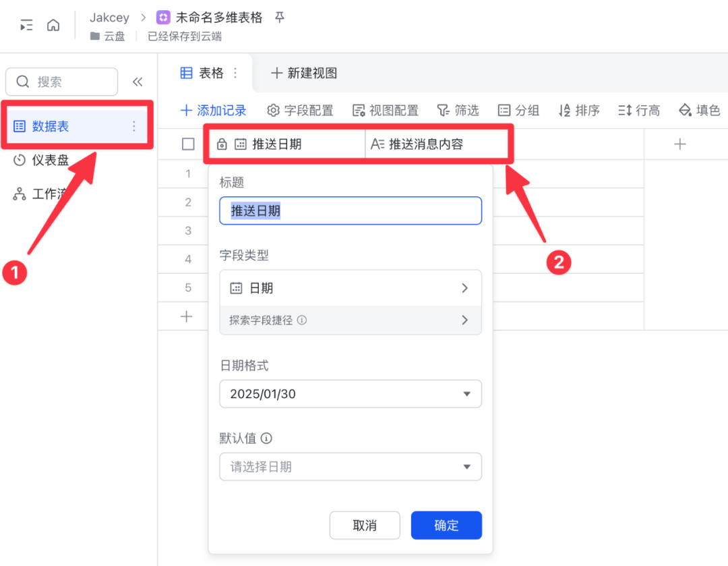Collapse the sidebar with double chevron
Screen dimensions: 728x566
pos(138,82)
